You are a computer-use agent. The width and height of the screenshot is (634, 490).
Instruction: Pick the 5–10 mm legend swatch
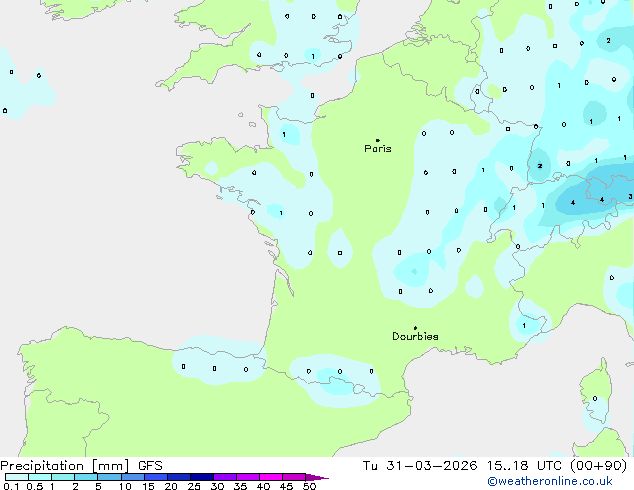pos(109,477)
